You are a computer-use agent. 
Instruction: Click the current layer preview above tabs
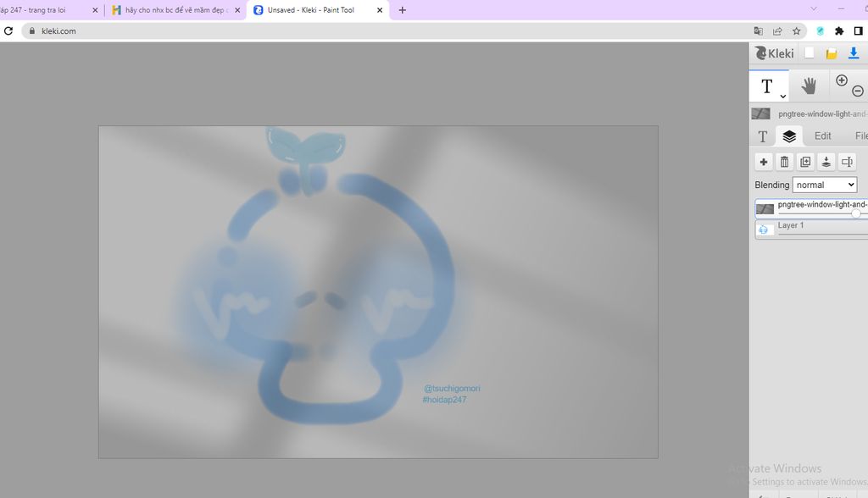(x=760, y=113)
